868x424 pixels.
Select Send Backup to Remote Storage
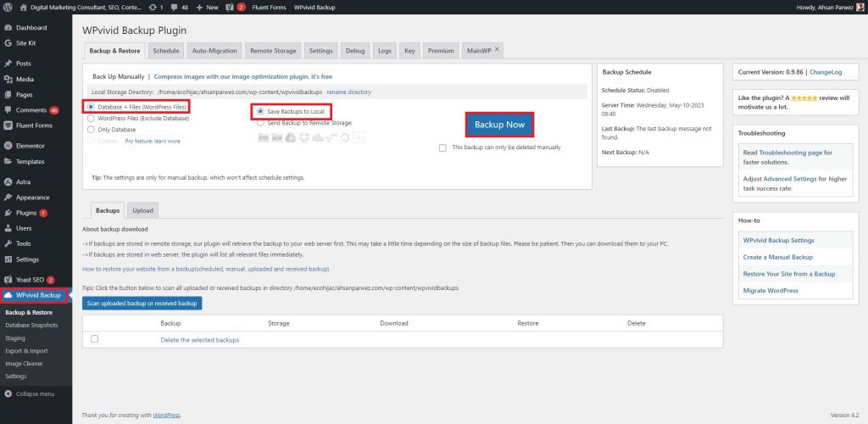pos(260,123)
